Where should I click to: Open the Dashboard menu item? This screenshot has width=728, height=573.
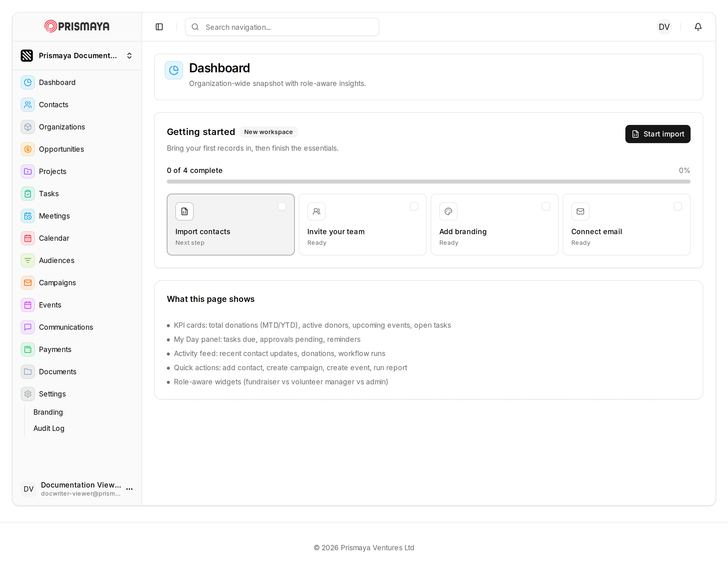(77, 82)
